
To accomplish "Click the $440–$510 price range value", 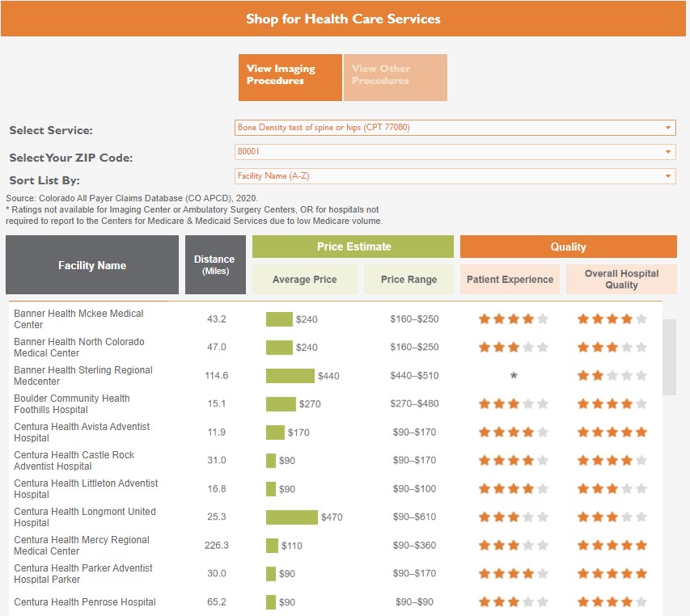I will [x=414, y=375].
